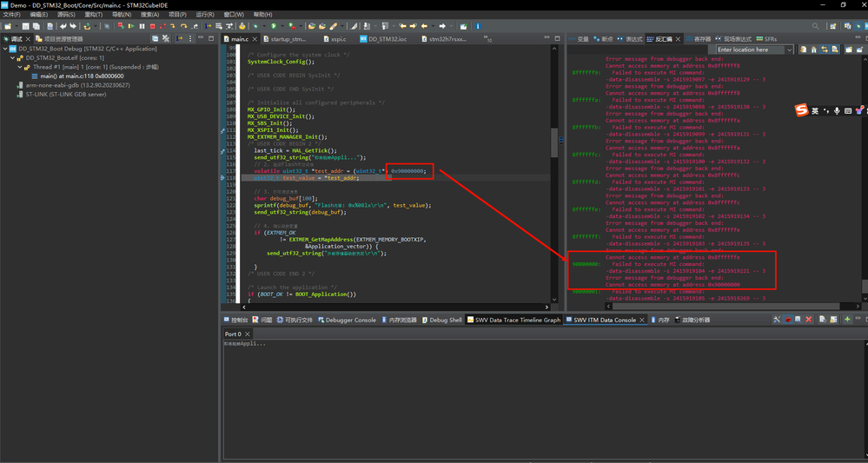Toggle link with active debug context in Disassembly
Screen dimensions: 868x463
coord(825,50)
